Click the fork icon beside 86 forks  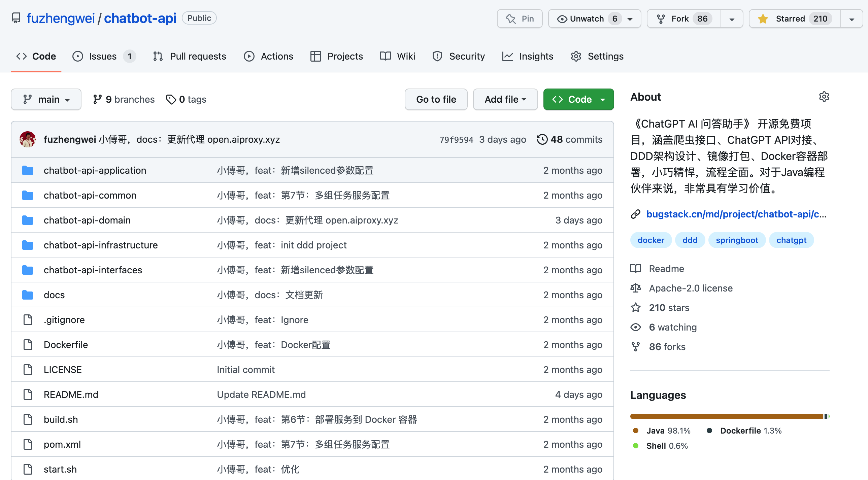(635, 347)
